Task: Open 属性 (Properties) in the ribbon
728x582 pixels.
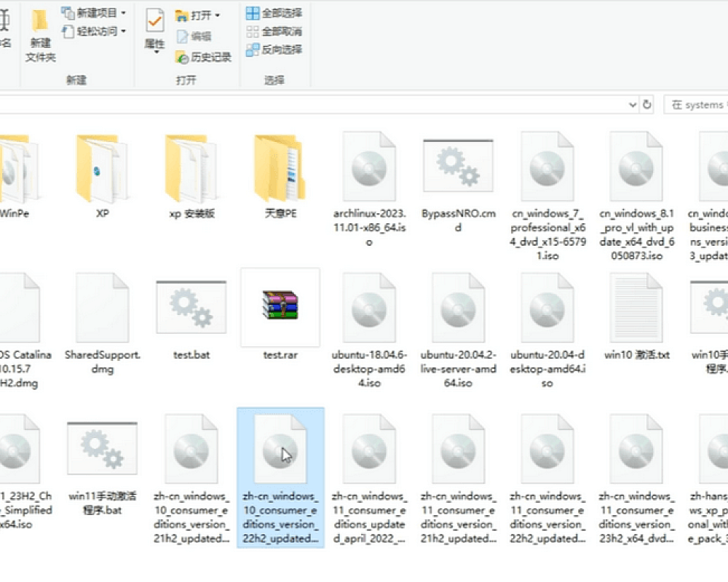Action: (x=154, y=29)
